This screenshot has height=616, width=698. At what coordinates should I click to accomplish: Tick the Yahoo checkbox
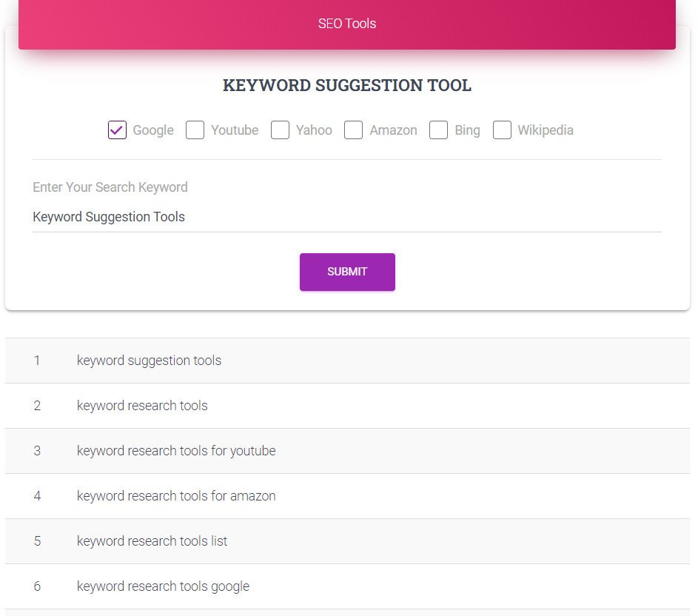(280, 130)
